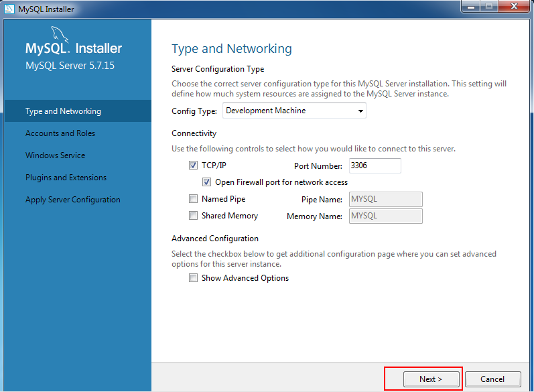The width and height of the screenshot is (534, 392).
Task: Click the 'MySQL Server 5.7.15' text
Action: [x=70, y=66]
